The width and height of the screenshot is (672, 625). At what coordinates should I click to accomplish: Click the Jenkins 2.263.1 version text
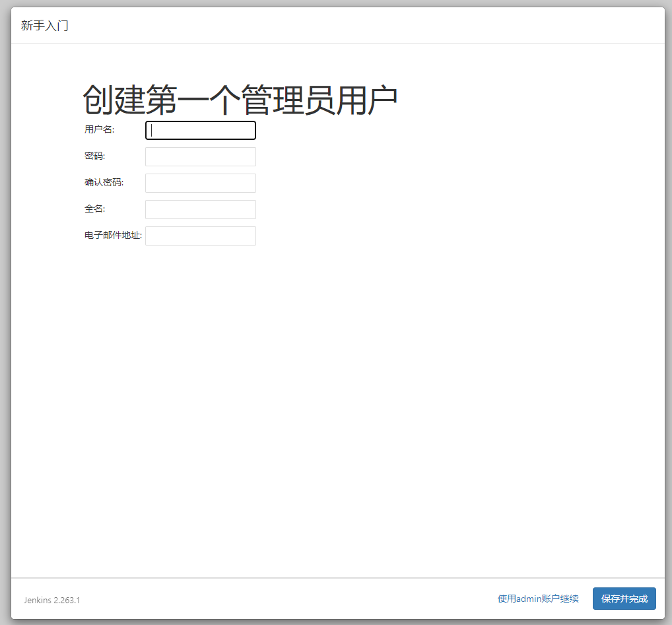(52, 600)
